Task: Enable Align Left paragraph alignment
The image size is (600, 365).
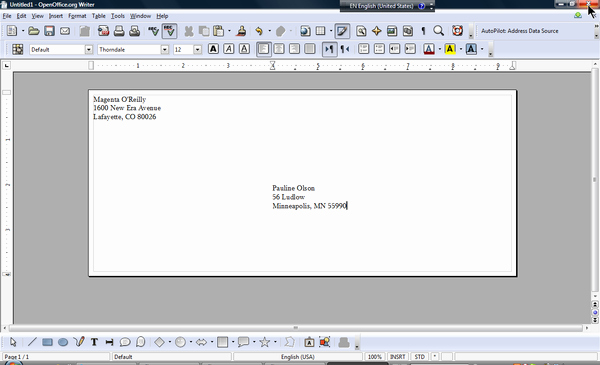Action: (264, 49)
